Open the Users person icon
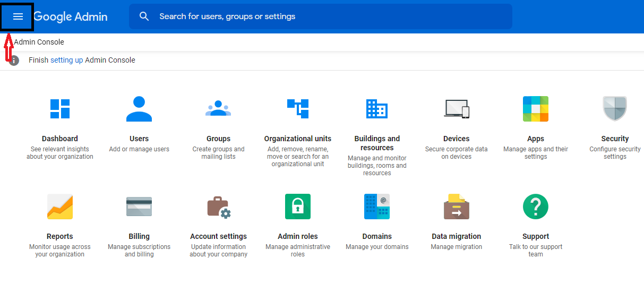Image resolution: width=644 pixels, height=292 pixels. point(139,109)
